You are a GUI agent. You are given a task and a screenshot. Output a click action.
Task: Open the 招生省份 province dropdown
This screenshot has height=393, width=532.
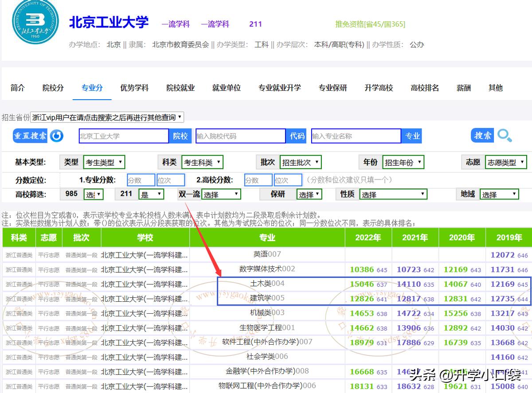pyautogui.click(x=106, y=117)
